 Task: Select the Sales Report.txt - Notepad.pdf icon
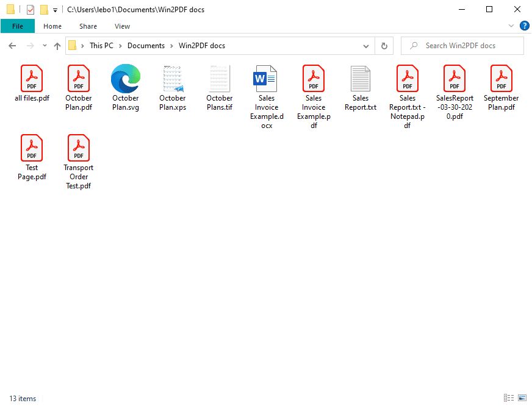408,78
